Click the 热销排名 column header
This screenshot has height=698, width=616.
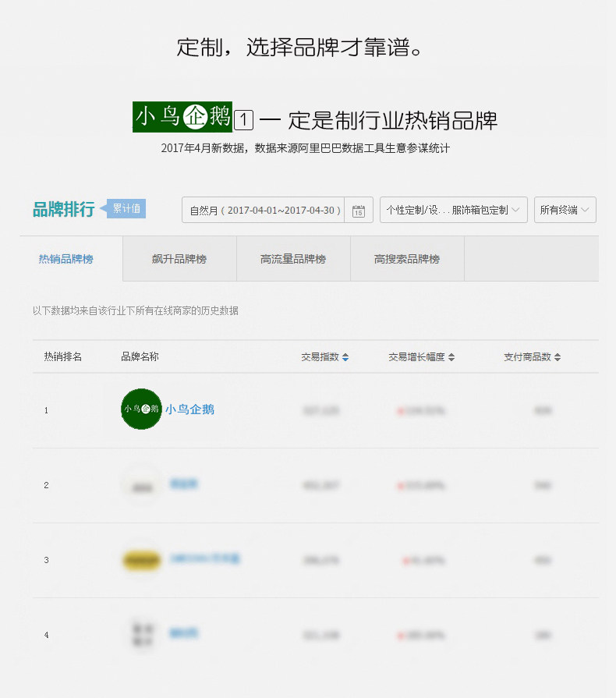tap(62, 356)
